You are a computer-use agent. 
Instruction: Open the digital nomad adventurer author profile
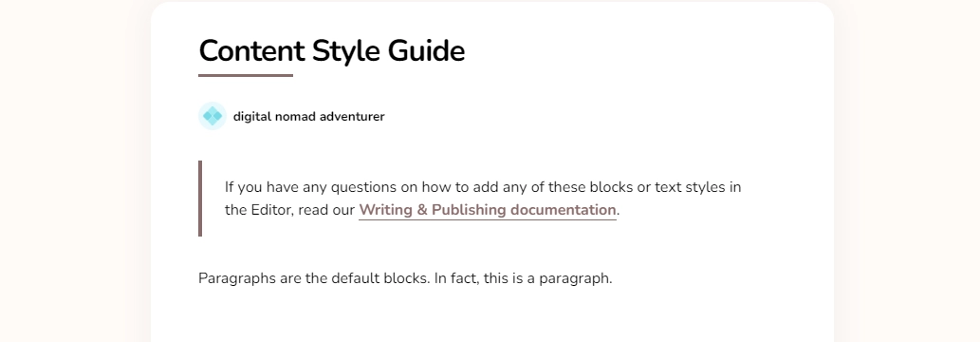(308, 117)
